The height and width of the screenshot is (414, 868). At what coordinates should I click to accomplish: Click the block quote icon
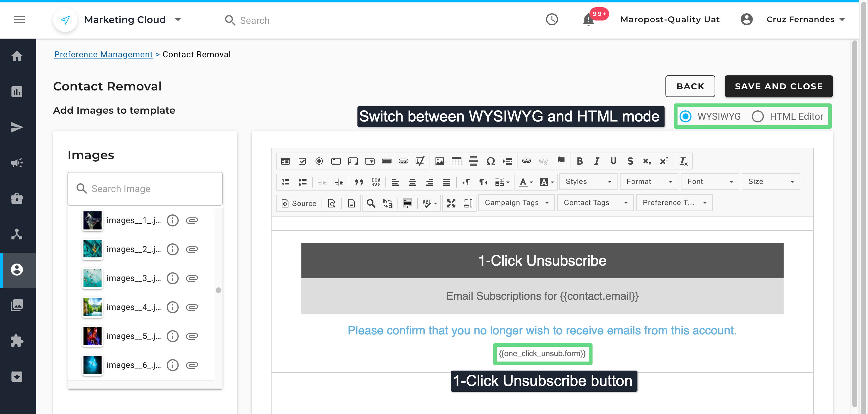(x=359, y=182)
